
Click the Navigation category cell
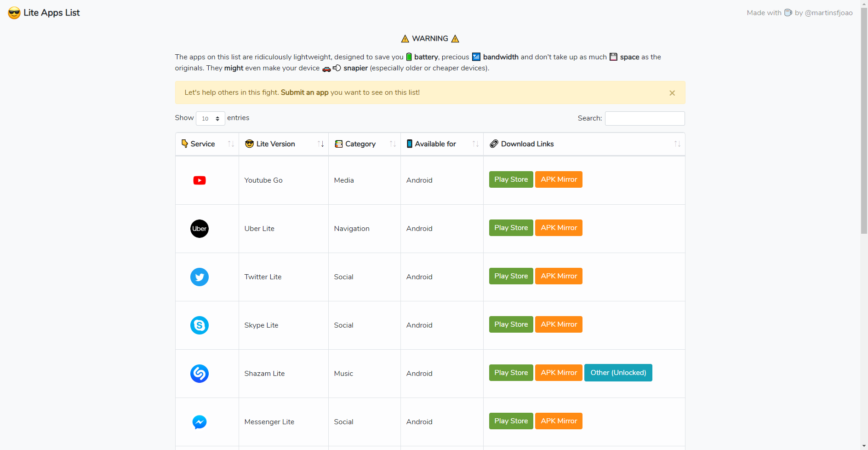364,229
